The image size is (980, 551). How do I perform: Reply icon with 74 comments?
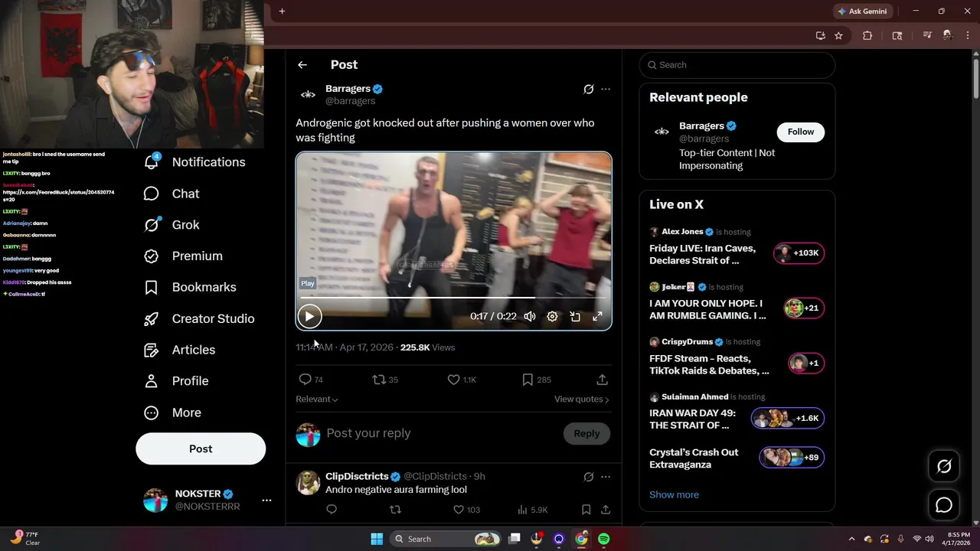click(x=310, y=380)
